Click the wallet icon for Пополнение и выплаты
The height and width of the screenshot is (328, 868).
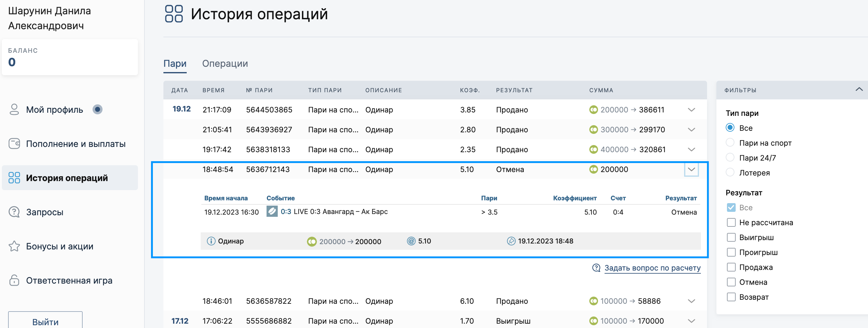[14, 143]
